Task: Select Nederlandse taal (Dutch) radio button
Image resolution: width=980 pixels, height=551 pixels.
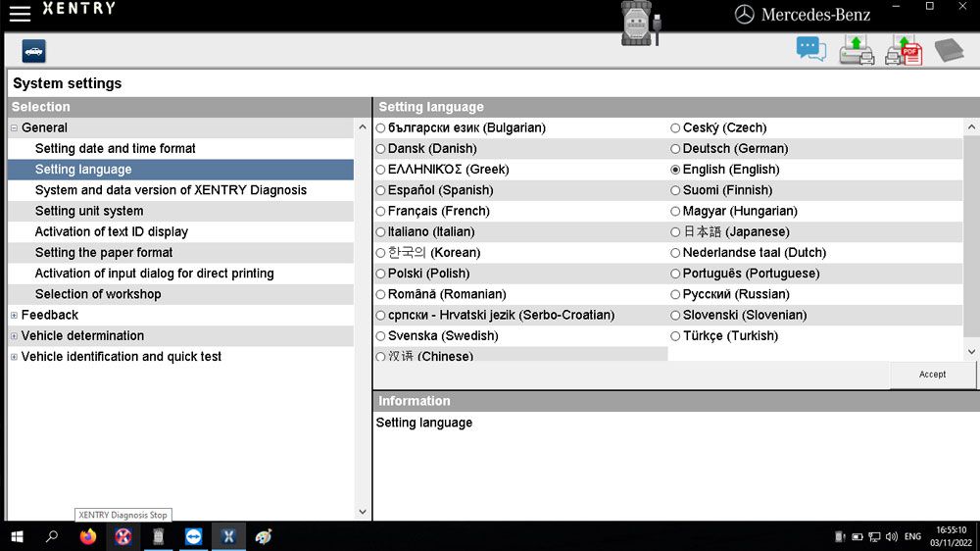Action: coord(675,253)
